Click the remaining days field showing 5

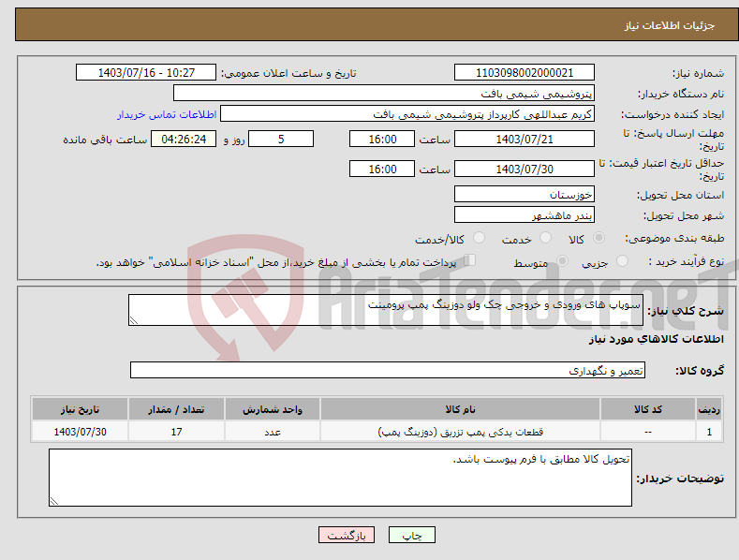coord(281,139)
